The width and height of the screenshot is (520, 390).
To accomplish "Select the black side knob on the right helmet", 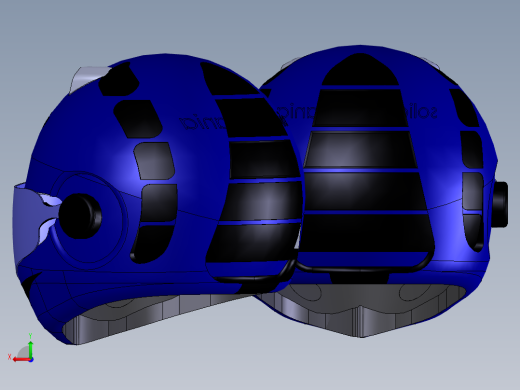I will tap(500, 204).
